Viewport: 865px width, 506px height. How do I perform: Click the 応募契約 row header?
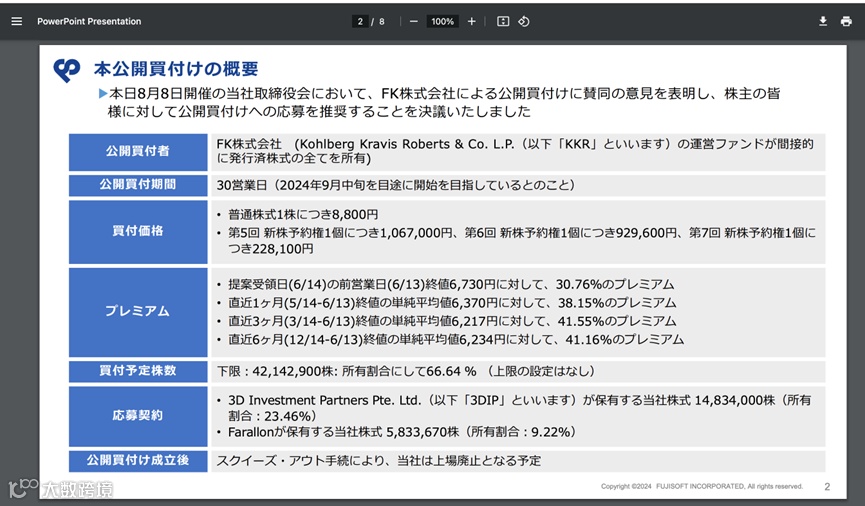[138, 416]
